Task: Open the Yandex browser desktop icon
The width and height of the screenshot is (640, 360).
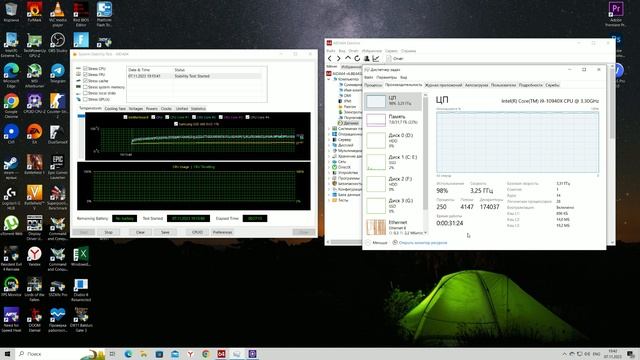Action: coord(34,256)
